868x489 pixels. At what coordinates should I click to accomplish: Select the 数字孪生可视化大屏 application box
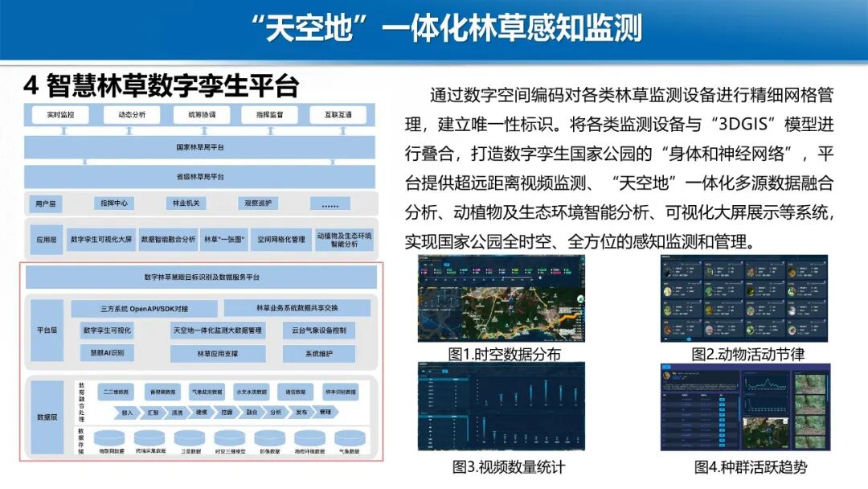[x=101, y=240]
